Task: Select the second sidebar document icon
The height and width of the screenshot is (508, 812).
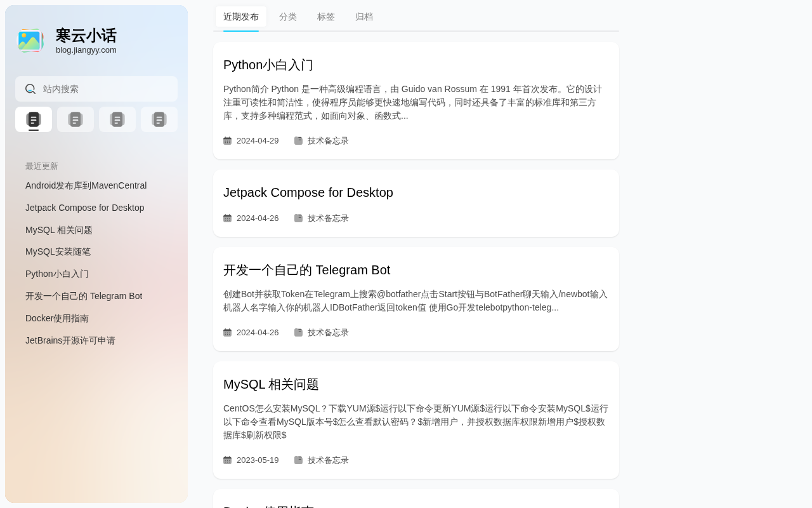Action: pyautogui.click(x=75, y=119)
